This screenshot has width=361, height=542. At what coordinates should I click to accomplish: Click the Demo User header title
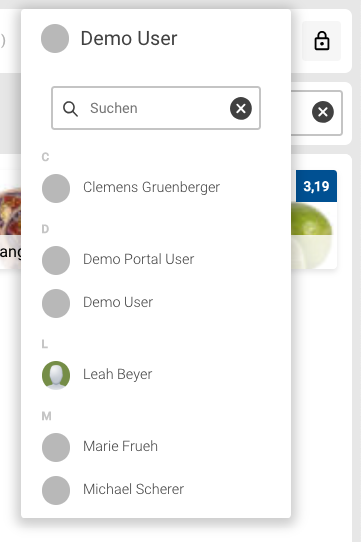point(129,38)
